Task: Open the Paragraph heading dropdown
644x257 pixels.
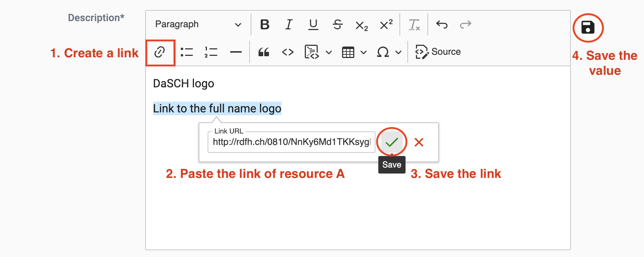Action: [x=198, y=24]
